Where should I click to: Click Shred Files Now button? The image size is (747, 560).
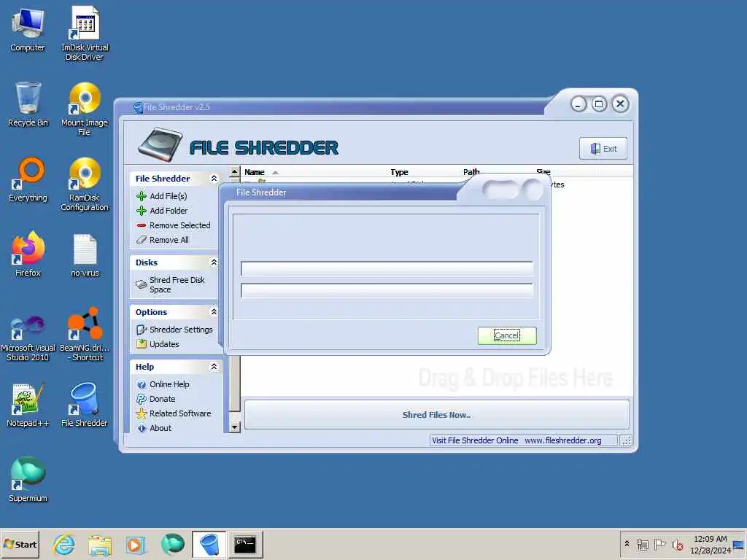click(x=436, y=415)
